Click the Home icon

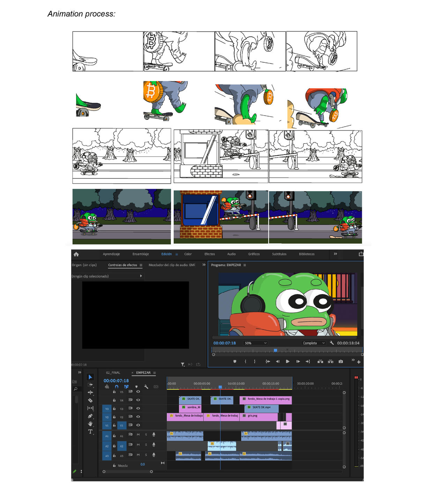[76, 254]
